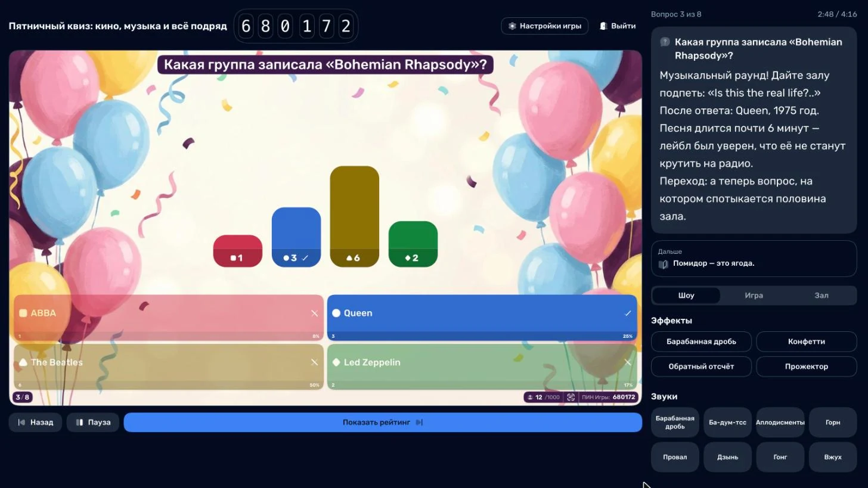This screenshot has height=488, width=868.
Task: Click the gear icon in Настройки игры
Action: (512, 26)
